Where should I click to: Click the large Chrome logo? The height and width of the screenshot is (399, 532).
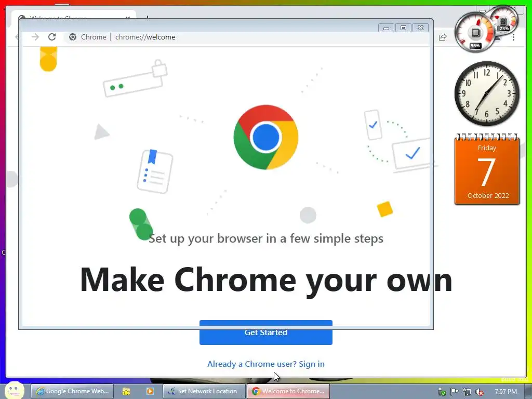265,137
